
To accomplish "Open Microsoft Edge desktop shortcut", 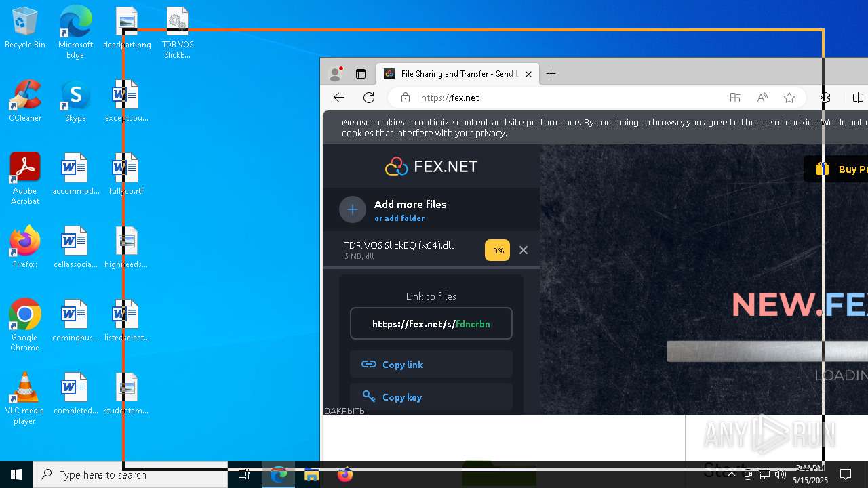I will pyautogui.click(x=75, y=33).
